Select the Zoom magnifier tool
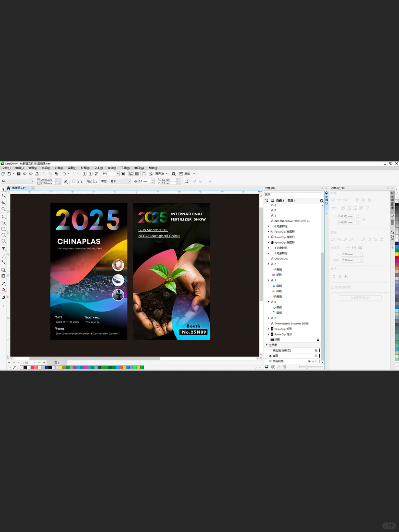399x532 pixels. click(3, 209)
